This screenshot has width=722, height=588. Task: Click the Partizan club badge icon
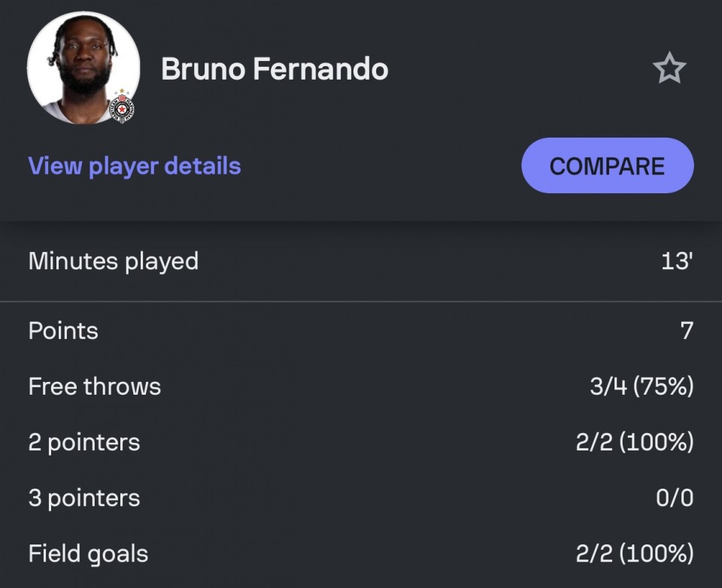click(x=122, y=108)
